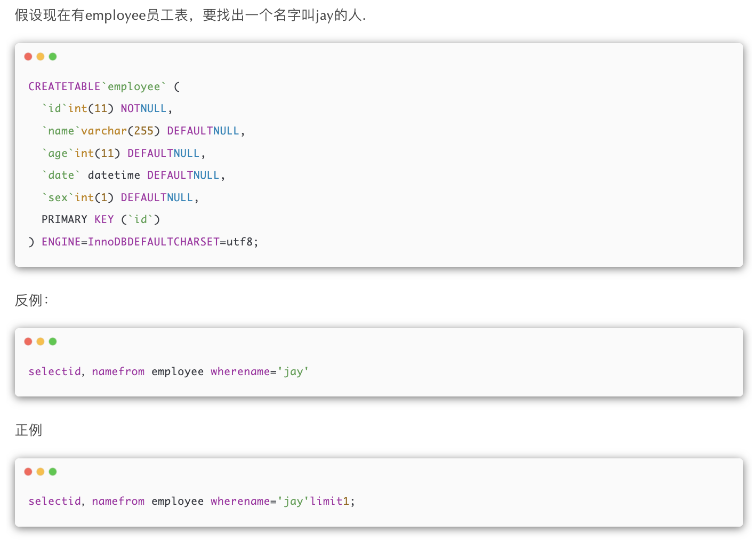Viewport: 756px width, 540px height.
Task: Click the select statement ending with limit1
Action: point(191,502)
